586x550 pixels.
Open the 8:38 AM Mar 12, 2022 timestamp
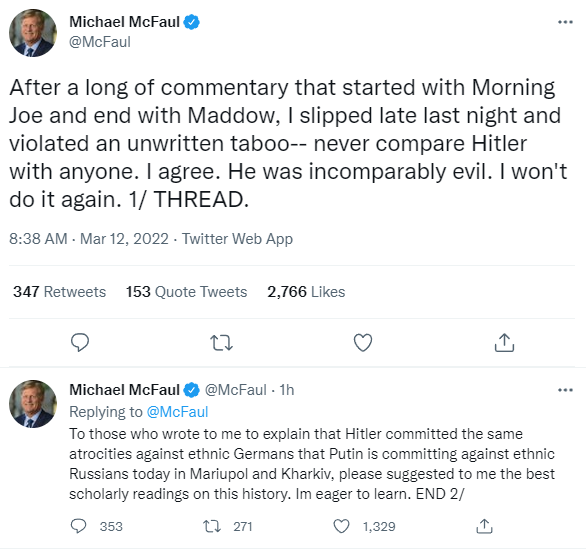[x=89, y=239]
